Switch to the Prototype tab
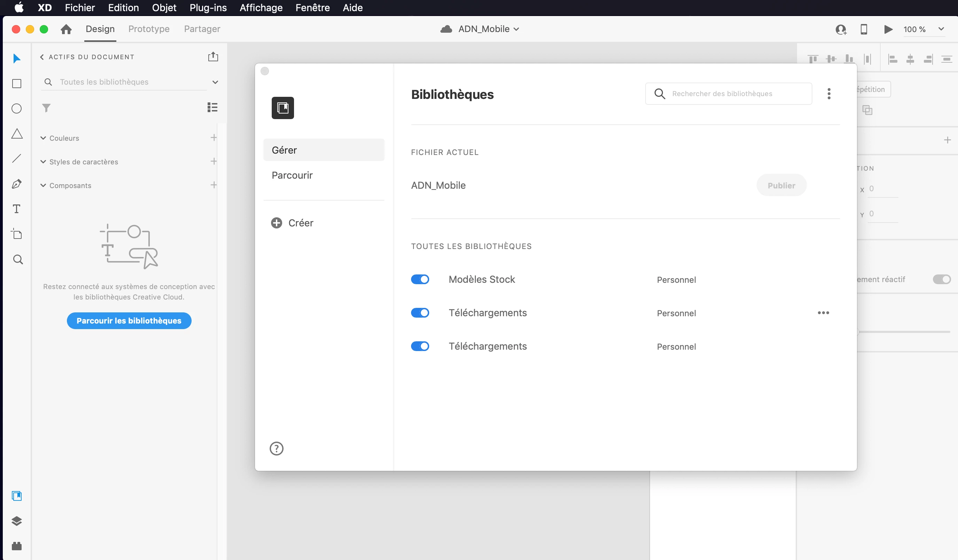The height and width of the screenshot is (560, 958). click(149, 29)
